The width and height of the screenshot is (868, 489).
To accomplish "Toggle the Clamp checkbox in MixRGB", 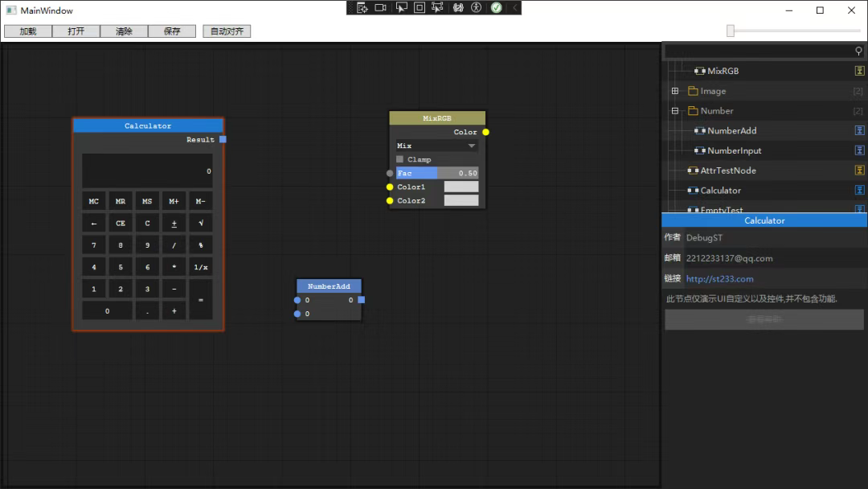I will [x=400, y=159].
